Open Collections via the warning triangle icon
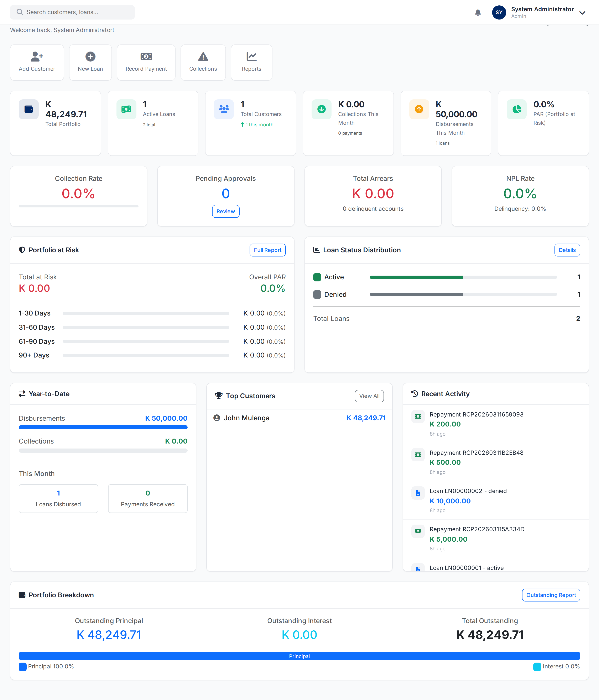This screenshot has width=599, height=700. point(203,56)
